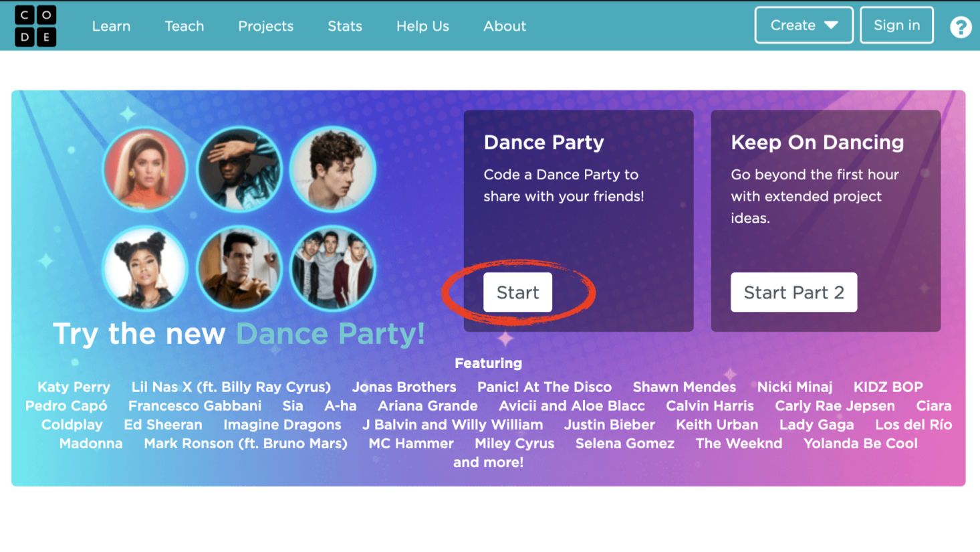Open the Projects page
Image resolution: width=980 pixels, height=552 pixels.
265,26
